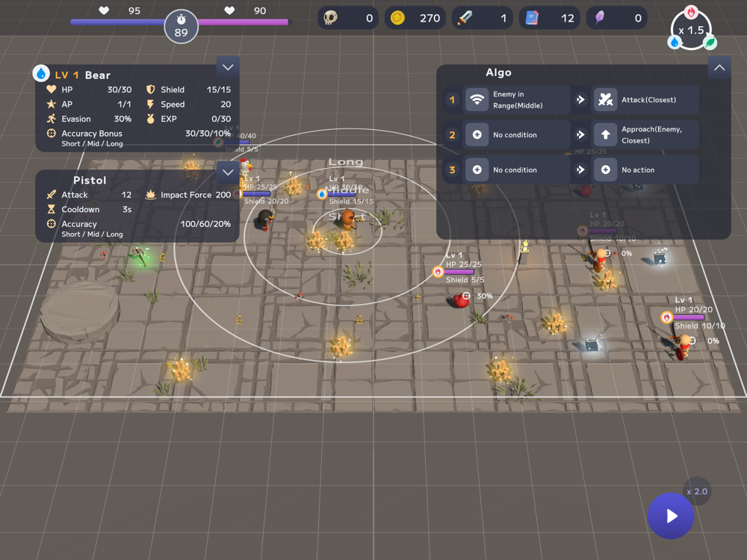
Task: Click the gold coin currency icon
Action: pyautogui.click(x=398, y=18)
